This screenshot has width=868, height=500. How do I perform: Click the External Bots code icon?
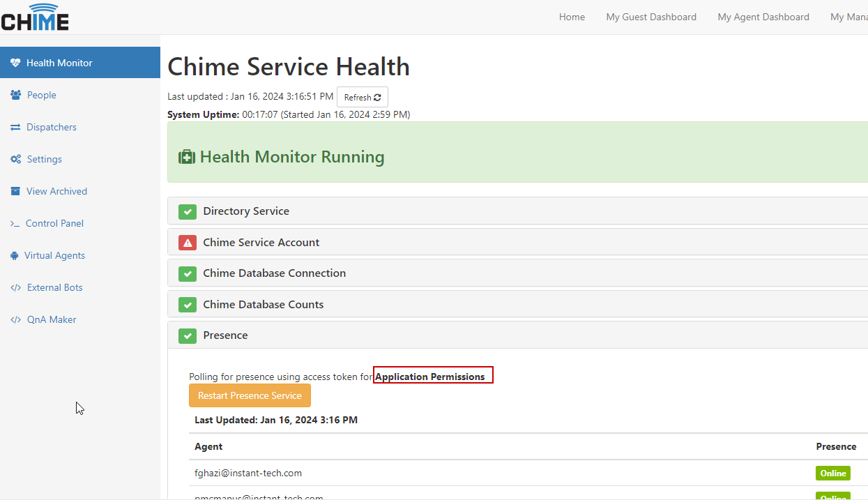pos(16,287)
